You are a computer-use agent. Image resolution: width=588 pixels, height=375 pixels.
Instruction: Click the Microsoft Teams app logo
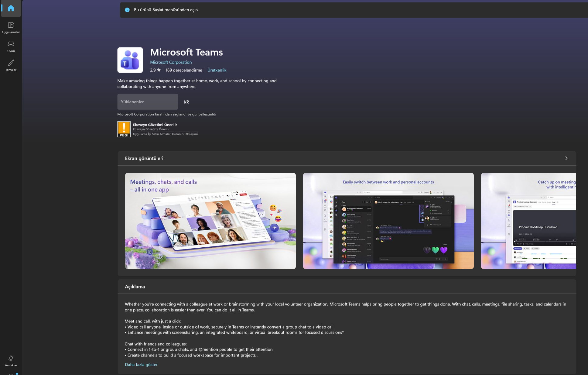[x=130, y=60]
